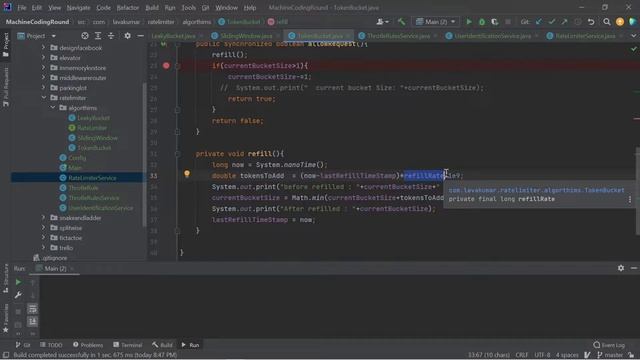The width and height of the screenshot is (640, 360).
Task: Show Git history clock icon
Action: 578,22
